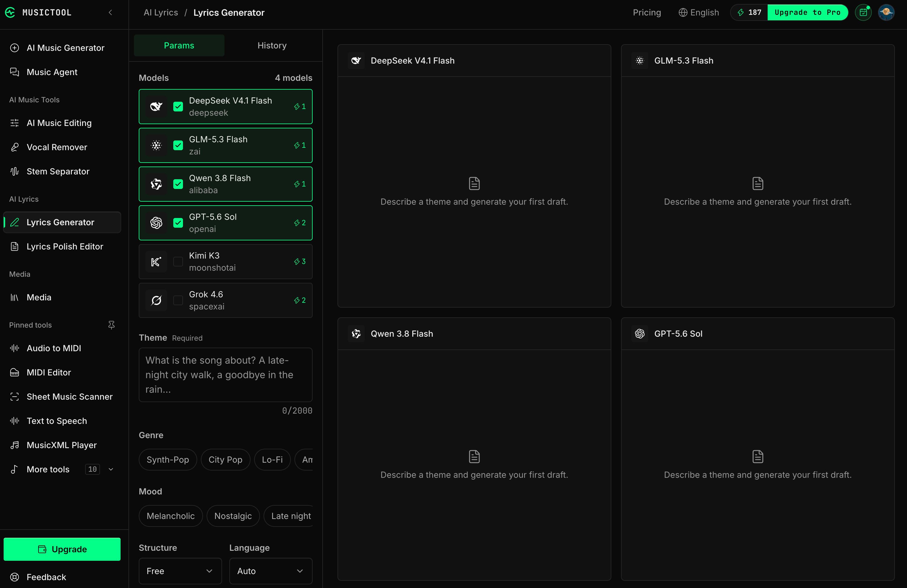Enable the Kimi K3 model checkbox
Viewport: 907px width, 588px height.
click(x=178, y=262)
